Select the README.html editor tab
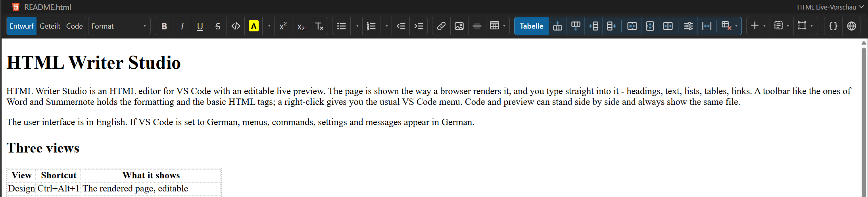 pos(42,7)
